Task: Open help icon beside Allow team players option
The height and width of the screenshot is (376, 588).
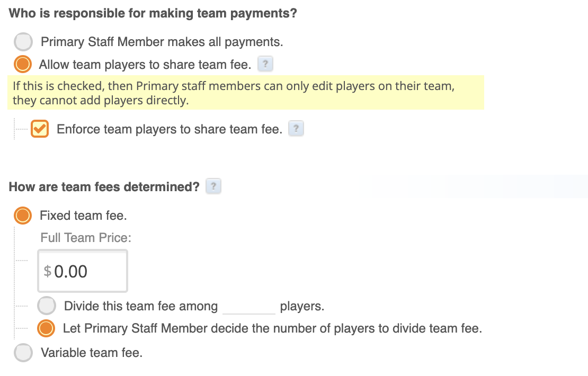Action: tap(265, 64)
